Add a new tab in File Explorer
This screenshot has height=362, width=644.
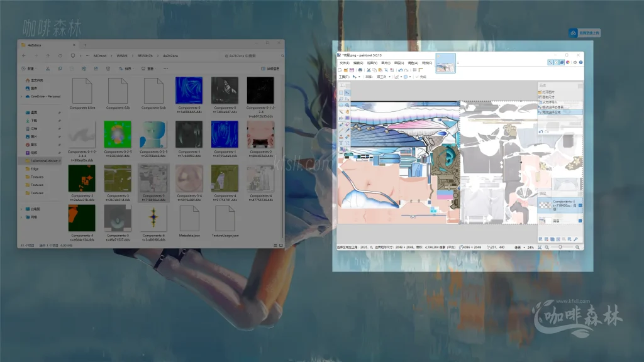[x=85, y=45]
